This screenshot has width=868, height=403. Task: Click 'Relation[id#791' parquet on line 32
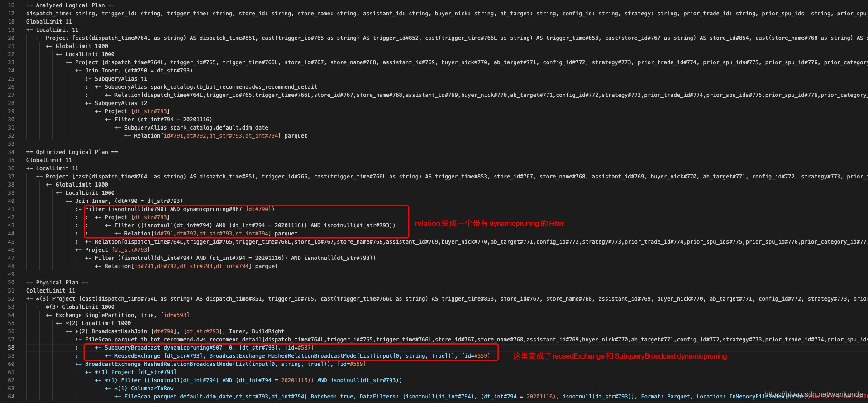pos(220,136)
